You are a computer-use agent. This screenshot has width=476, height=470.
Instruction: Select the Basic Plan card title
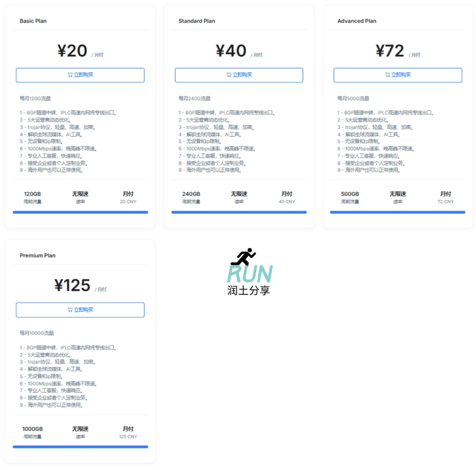(x=33, y=21)
